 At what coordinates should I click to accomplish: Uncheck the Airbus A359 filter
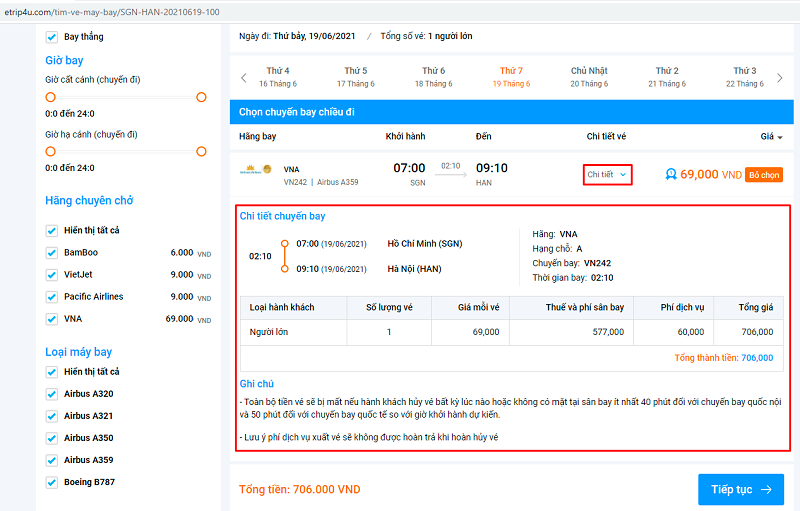pos(52,460)
